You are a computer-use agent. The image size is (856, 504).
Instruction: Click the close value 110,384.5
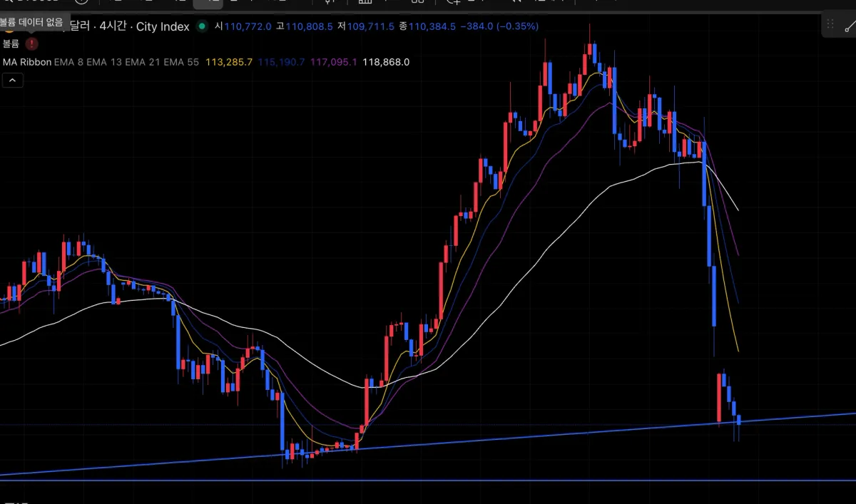[432, 26]
